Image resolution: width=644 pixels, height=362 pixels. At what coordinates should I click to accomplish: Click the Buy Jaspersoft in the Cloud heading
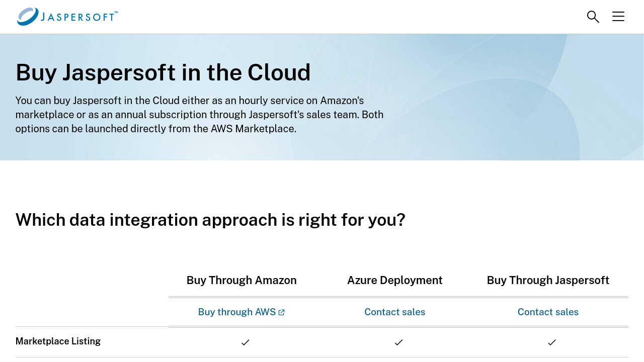point(163,72)
